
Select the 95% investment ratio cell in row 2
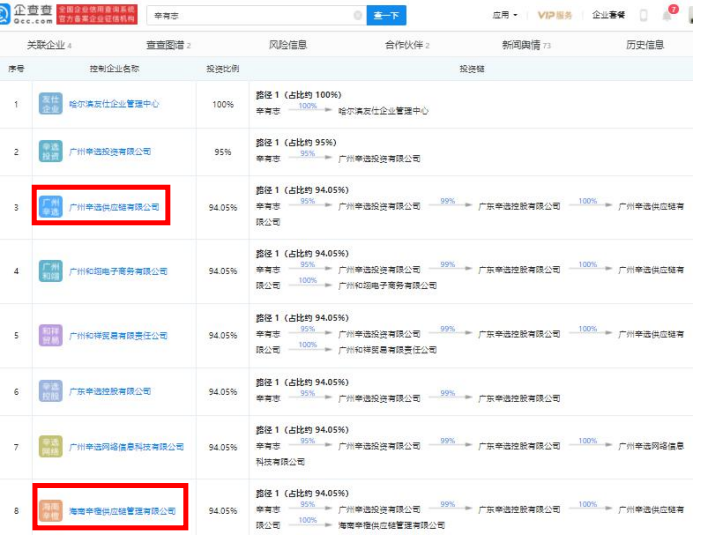coord(223,152)
